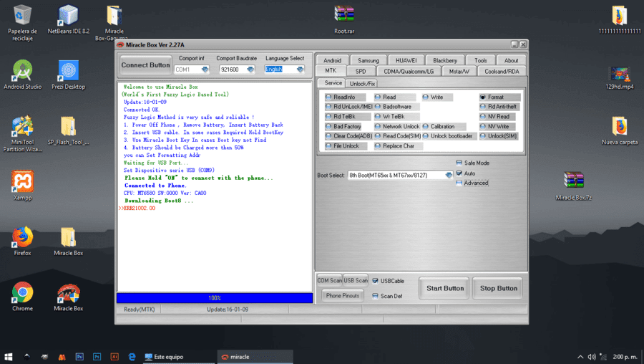This screenshot has height=364, width=644.
Task: Switch to the HUAWEI tab
Action: 406,60
